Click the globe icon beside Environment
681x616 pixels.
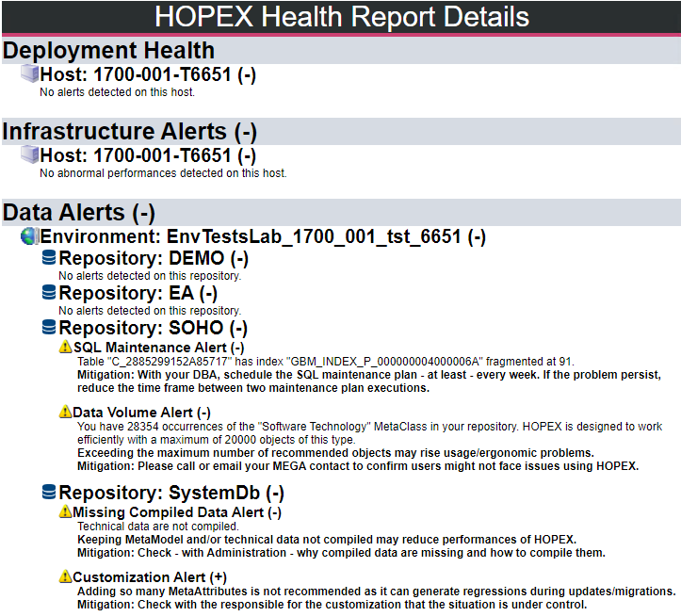point(29,236)
